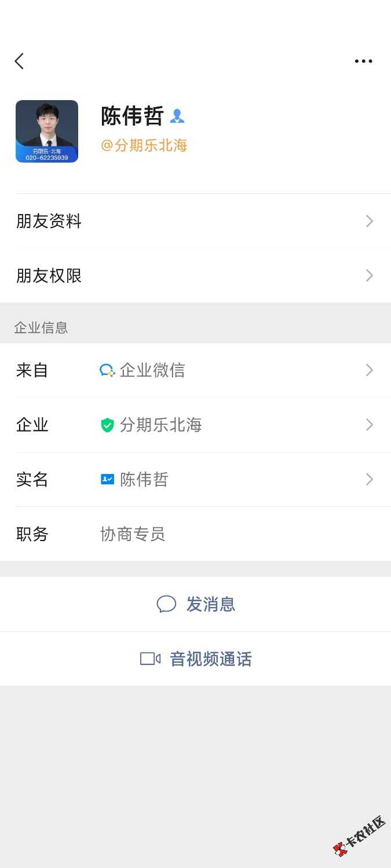
Task: Expand the 朋友资料 chevron arrow
Action: pos(370,221)
